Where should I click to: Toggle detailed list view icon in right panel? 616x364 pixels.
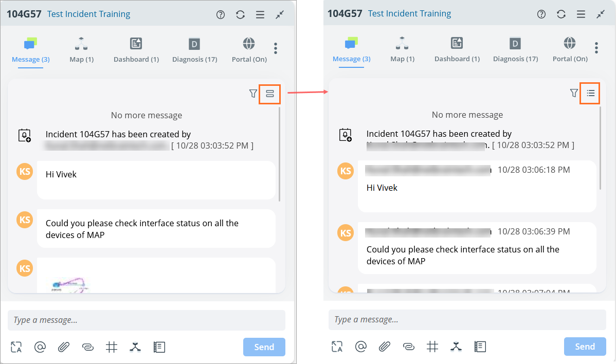[590, 93]
